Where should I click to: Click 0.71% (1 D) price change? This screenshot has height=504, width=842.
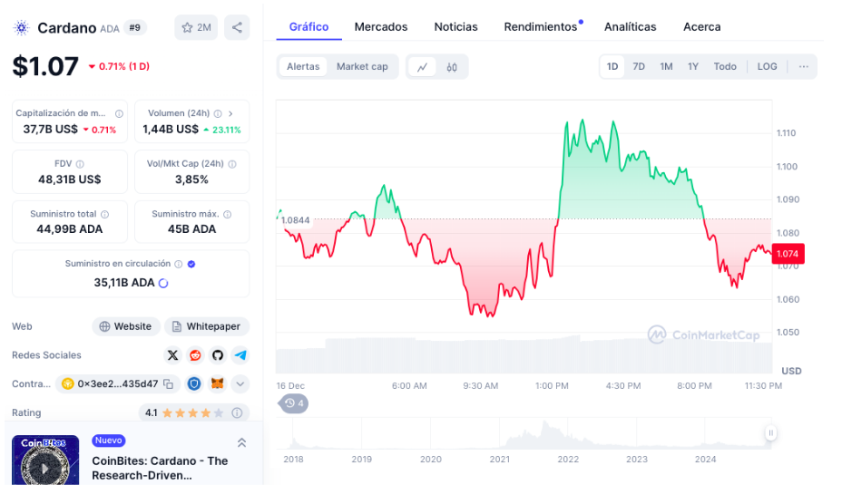pyautogui.click(x=119, y=66)
